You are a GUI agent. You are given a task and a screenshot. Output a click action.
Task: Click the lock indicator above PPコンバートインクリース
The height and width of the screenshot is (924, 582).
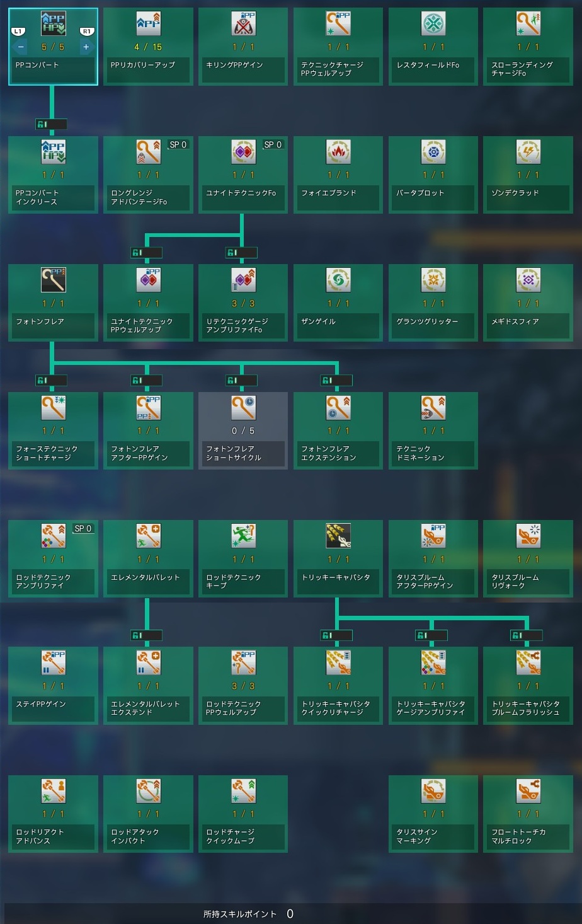(x=52, y=125)
